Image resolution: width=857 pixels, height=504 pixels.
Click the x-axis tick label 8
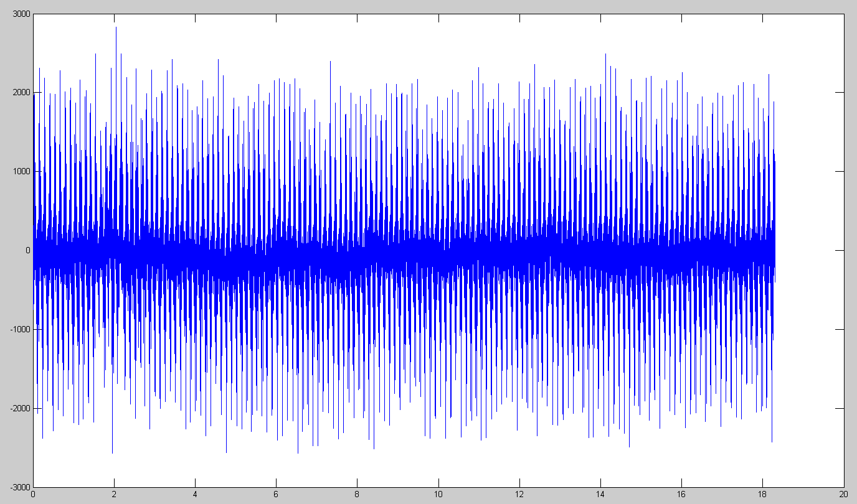pyautogui.click(x=357, y=495)
